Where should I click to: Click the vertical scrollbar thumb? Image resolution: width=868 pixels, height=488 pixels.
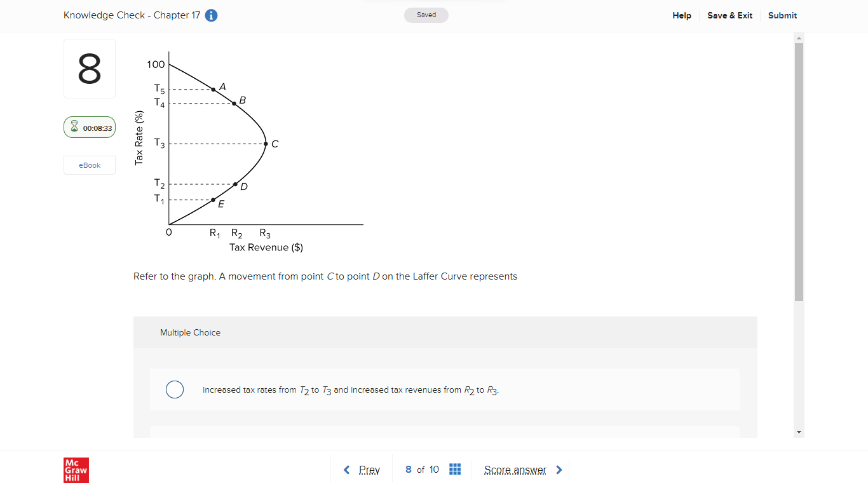click(799, 172)
